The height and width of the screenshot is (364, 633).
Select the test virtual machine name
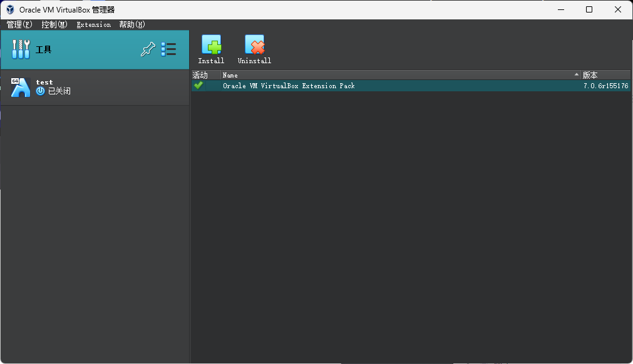coord(44,82)
